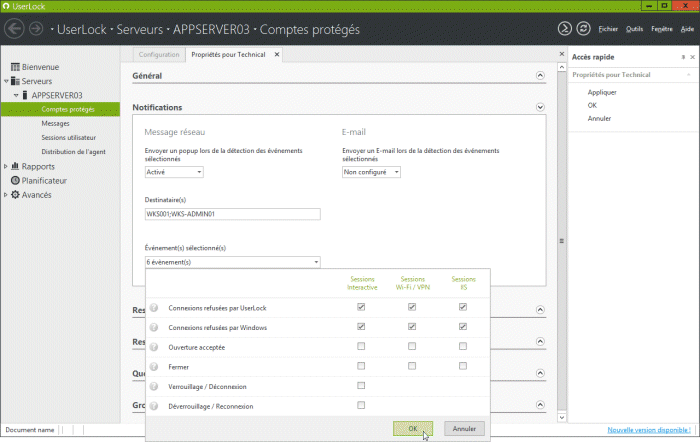The height and width of the screenshot is (442, 700).
Task: Open Sessions utilisateur in the sidebar
Action: click(69, 138)
